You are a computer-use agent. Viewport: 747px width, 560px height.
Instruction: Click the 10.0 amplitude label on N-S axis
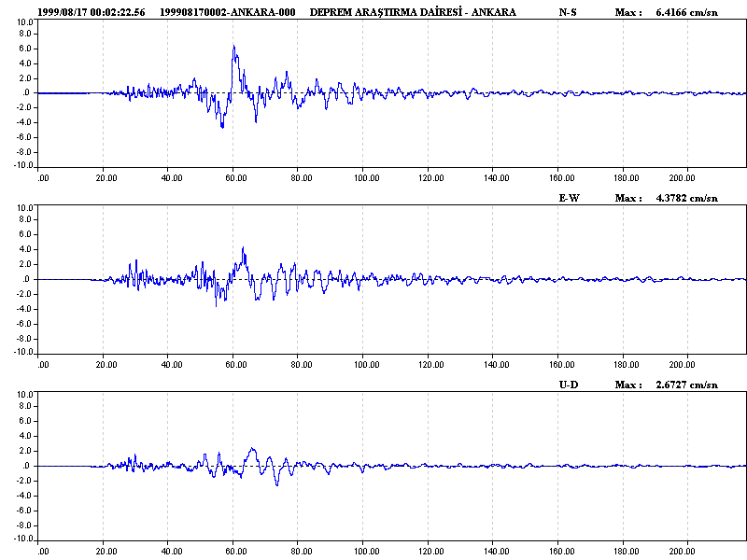(x=25, y=21)
